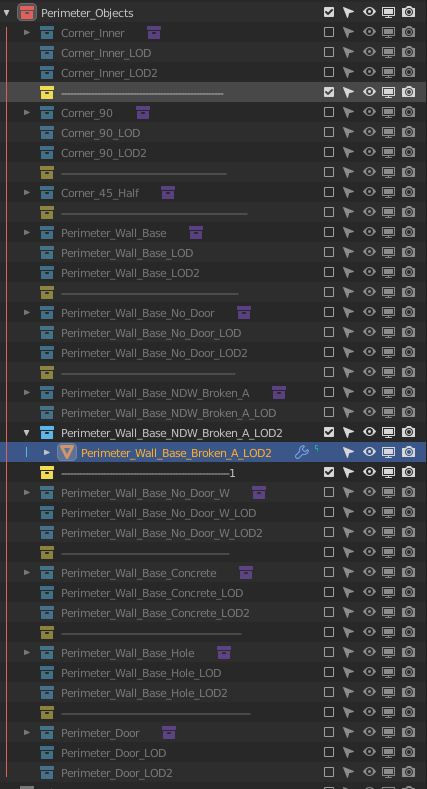Screen dimensions: 427x789
Task: Toggle render camera icon for Perimeter_Door
Action: coord(408,732)
